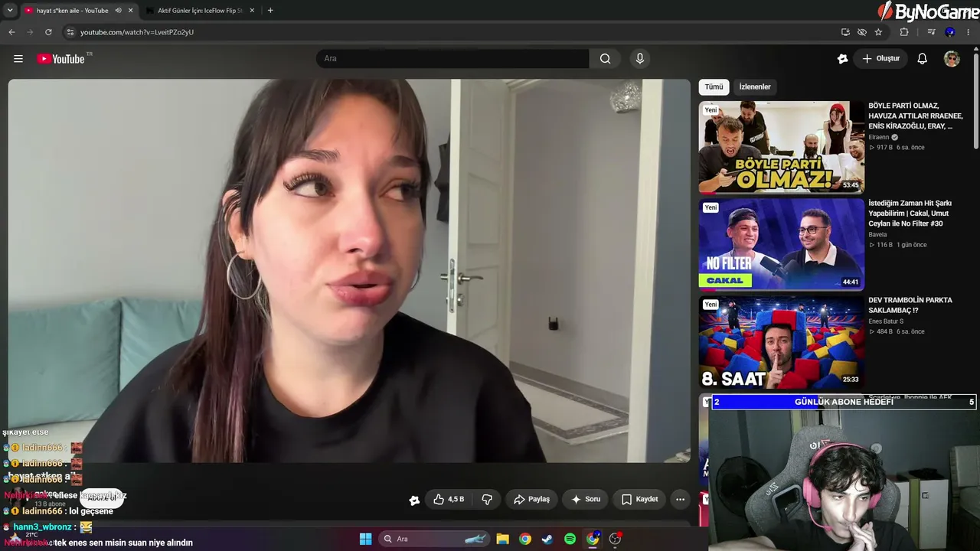
Task: Bookmark this page with the star icon
Action: pos(878,32)
